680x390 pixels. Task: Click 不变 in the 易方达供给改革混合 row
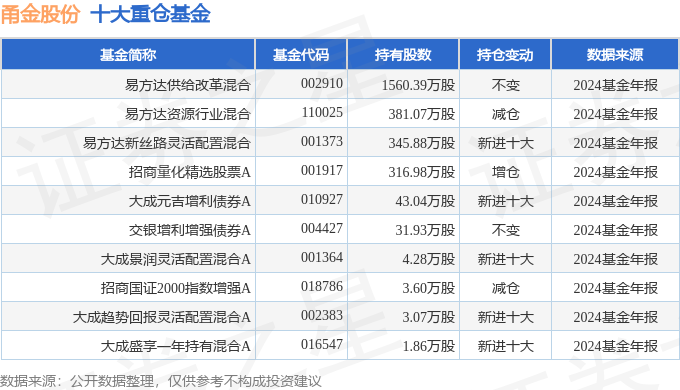[505, 85]
